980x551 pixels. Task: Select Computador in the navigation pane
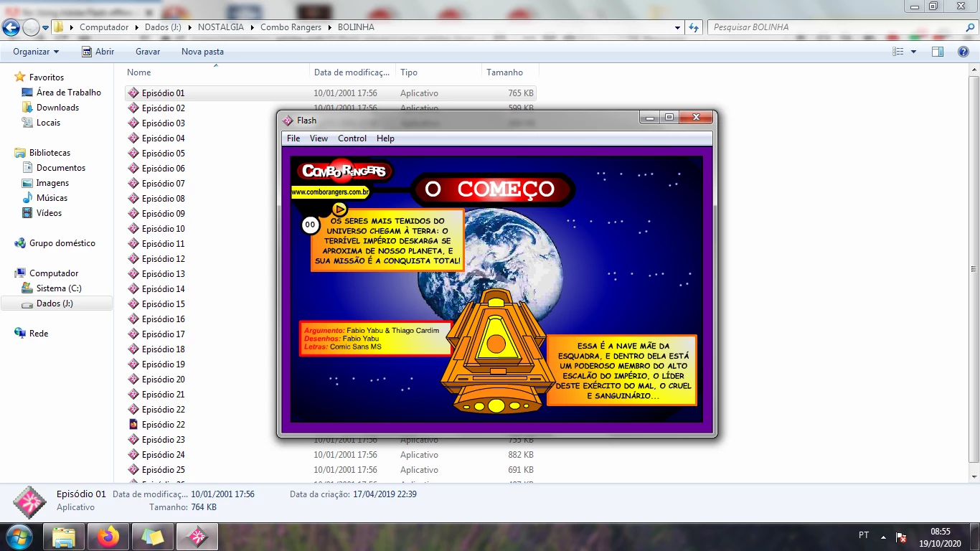tap(54, 273)
